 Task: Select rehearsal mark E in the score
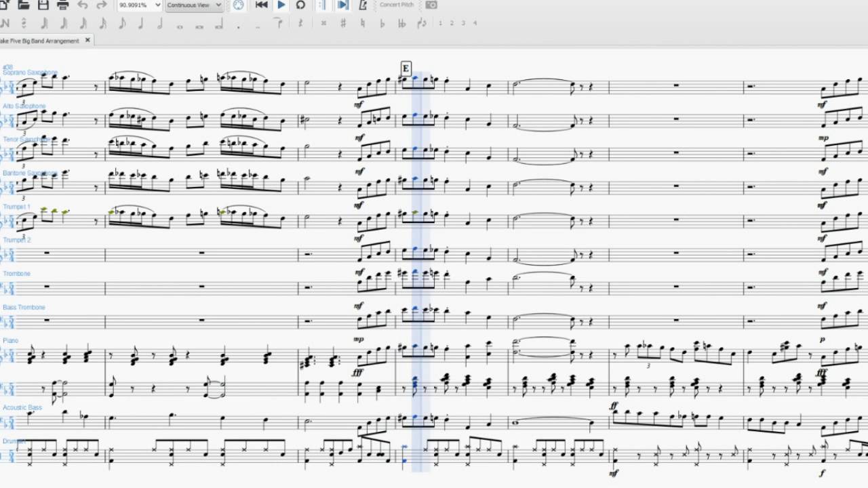pyautogui.click(x=406, y=68)
